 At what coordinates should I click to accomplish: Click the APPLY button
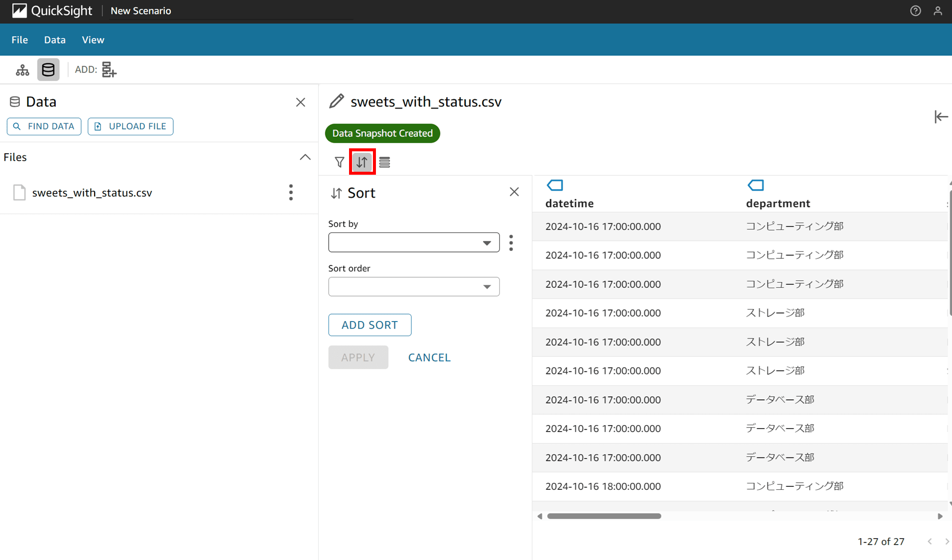tap(358, 357)
